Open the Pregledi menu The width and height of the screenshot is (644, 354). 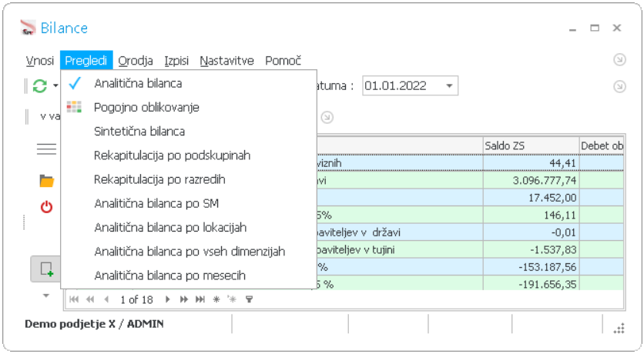tap(86, 61)
